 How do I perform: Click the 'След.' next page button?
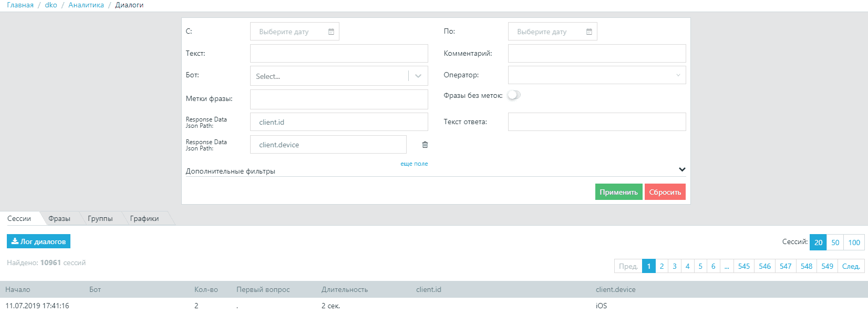click(x=851, y=266)
